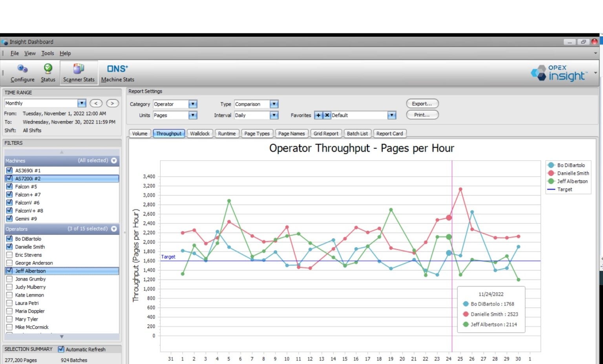Open the Favorites Default dropdown
Viewport: 603px width, 364px height.
(x=391, y=115)
